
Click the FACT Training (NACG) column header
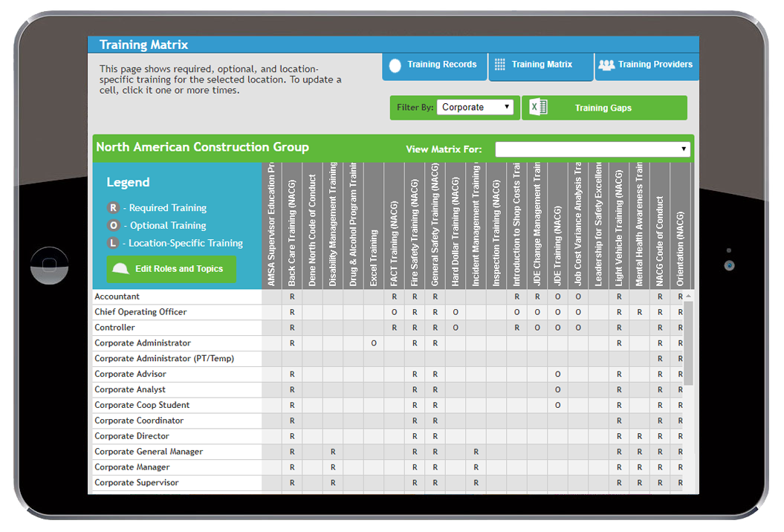(394, 225)
